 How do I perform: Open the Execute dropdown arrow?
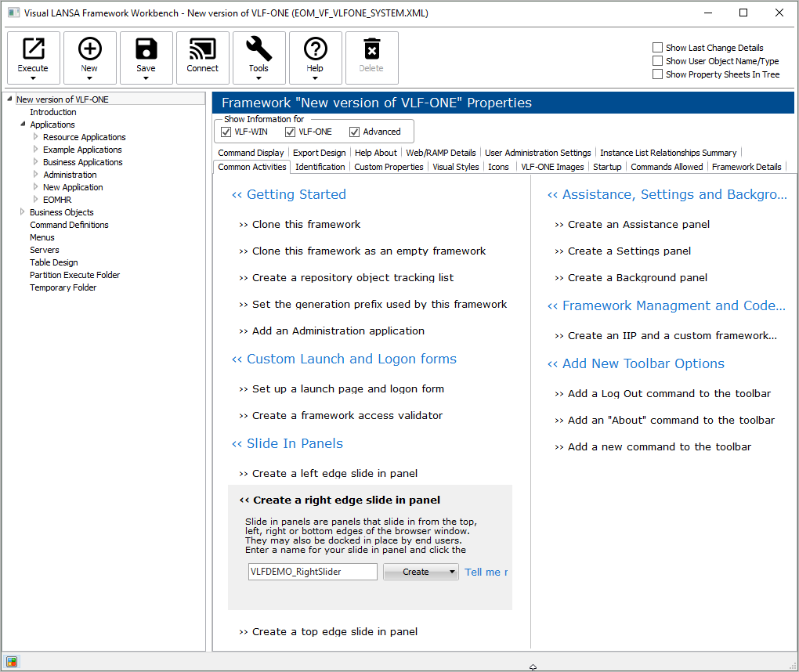33,78
